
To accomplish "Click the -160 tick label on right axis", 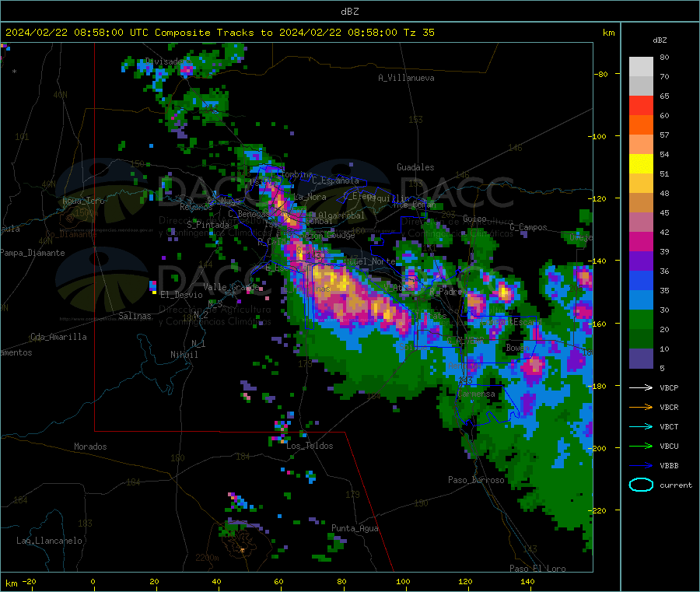I will 599,324.
